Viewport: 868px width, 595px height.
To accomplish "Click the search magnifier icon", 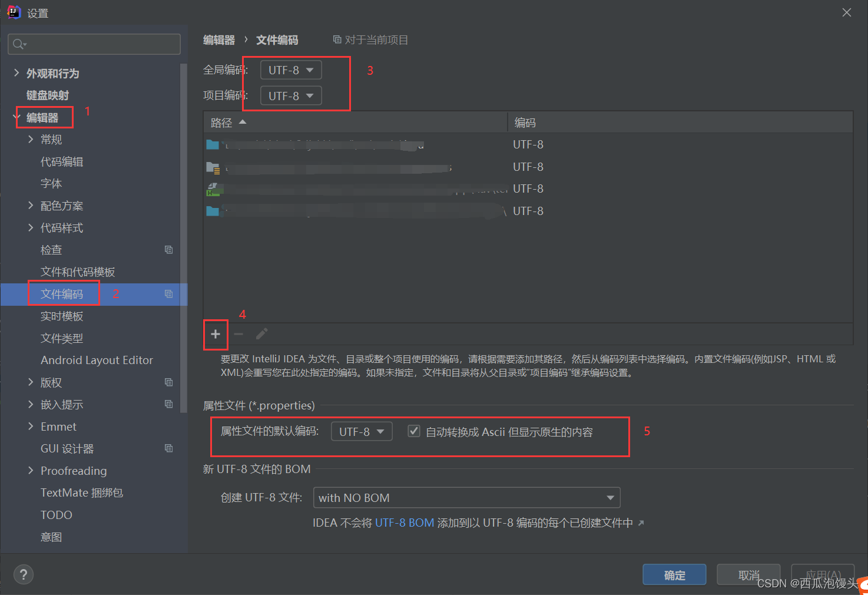I will point(19,44).
